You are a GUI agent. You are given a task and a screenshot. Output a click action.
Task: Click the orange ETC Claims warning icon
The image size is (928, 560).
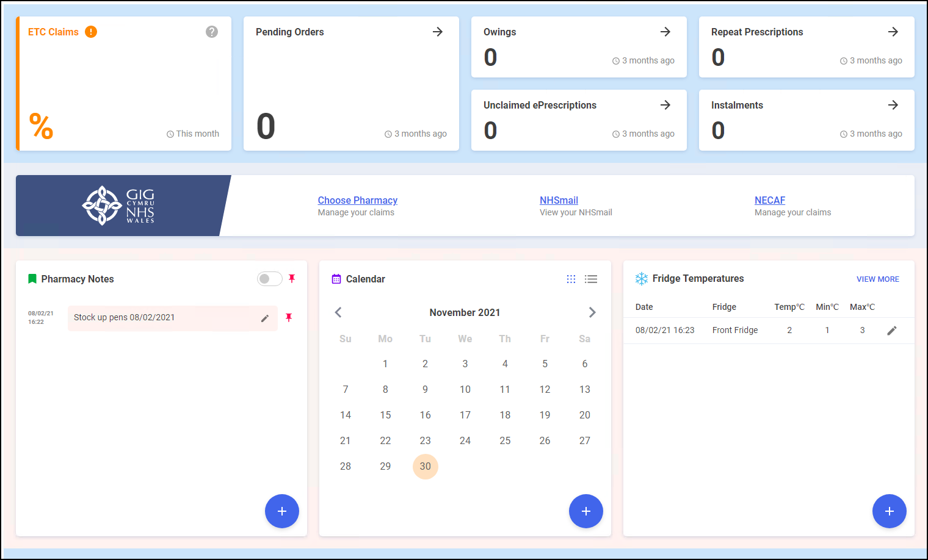91,32
